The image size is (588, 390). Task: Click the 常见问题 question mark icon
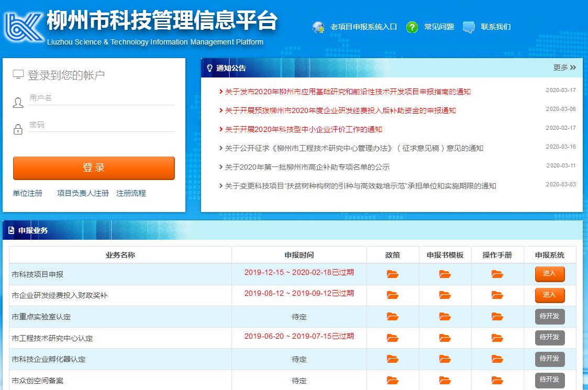pos(412,27)
